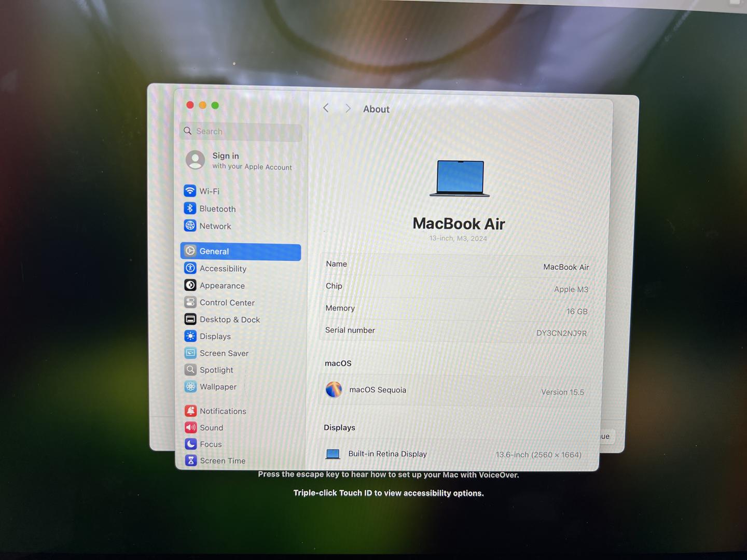Viewport: 747px width, 560px height.
Task: Click the Notifications bell icon
Action: [x=191, y=411]
